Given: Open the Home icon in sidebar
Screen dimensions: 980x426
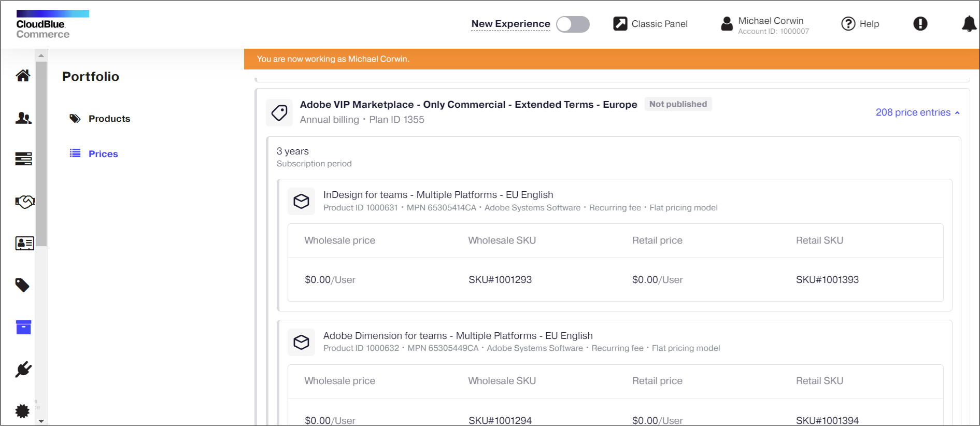Looking at the screenshot, I should [x=23, y=76].
